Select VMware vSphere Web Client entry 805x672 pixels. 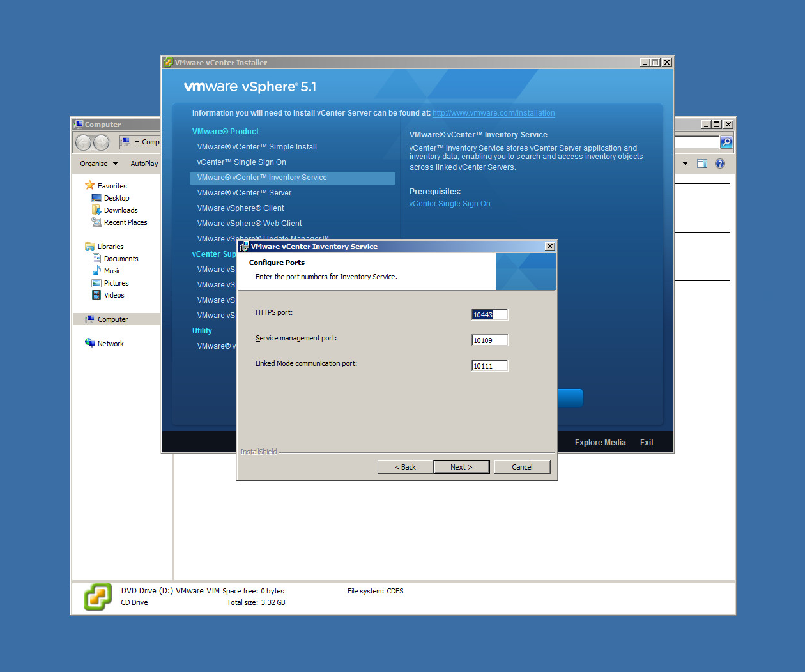pyautogui.click(x=249, y=224)
